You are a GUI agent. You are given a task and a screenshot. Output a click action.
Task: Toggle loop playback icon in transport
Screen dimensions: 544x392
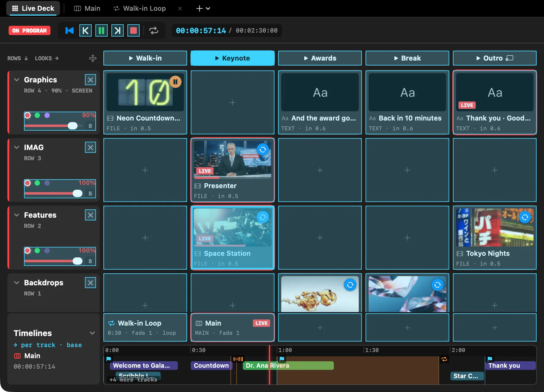coord(154,30)
